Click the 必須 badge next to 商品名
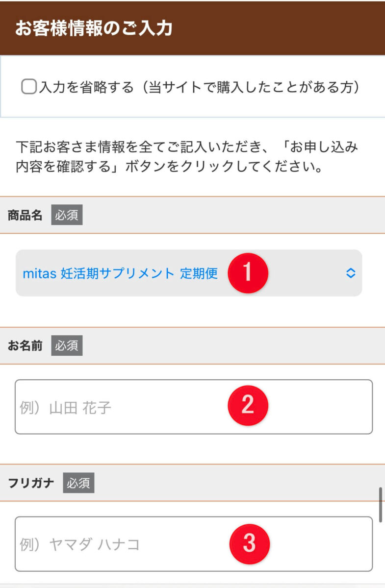 click(67, 215)
